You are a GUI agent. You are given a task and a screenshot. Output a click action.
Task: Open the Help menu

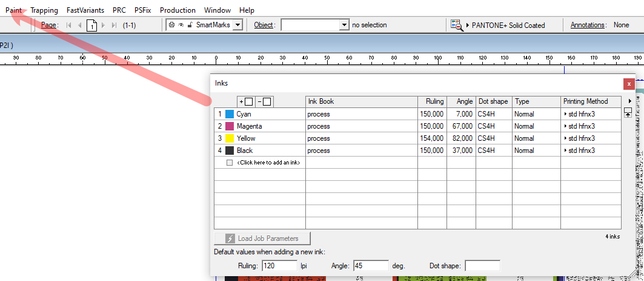(x=247, y=10)
